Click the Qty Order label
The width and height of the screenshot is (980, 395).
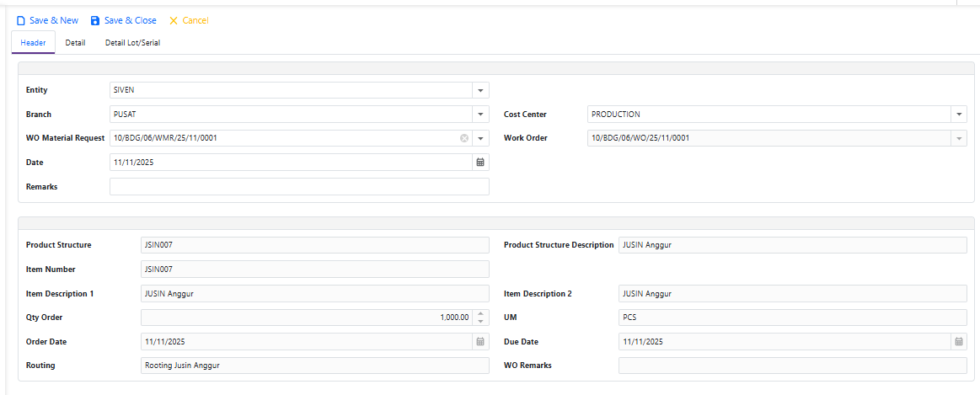pos(45,318)
